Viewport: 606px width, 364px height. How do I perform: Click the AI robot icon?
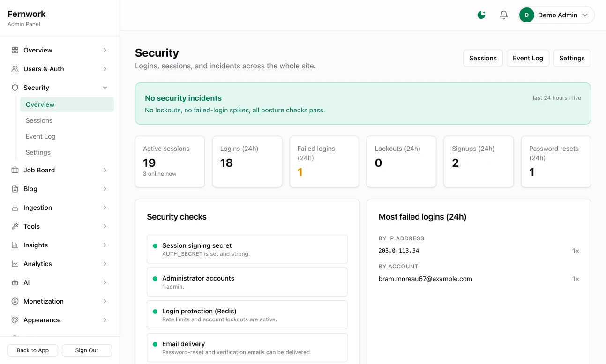pyautogui.click(x=15, y=282)
